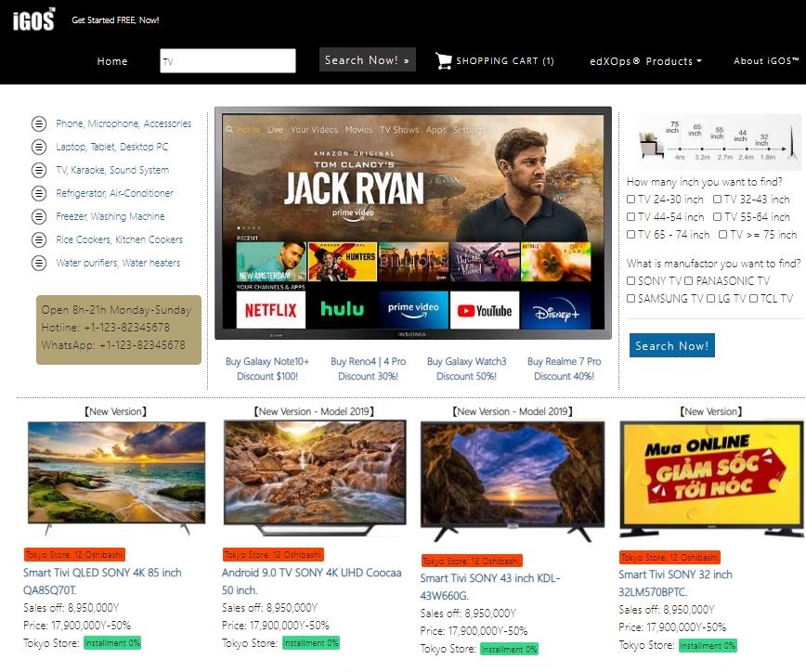Click the Jack Ryan TV banner image
This screenshot has height=672, width=806.
click(x=413, y=222)
